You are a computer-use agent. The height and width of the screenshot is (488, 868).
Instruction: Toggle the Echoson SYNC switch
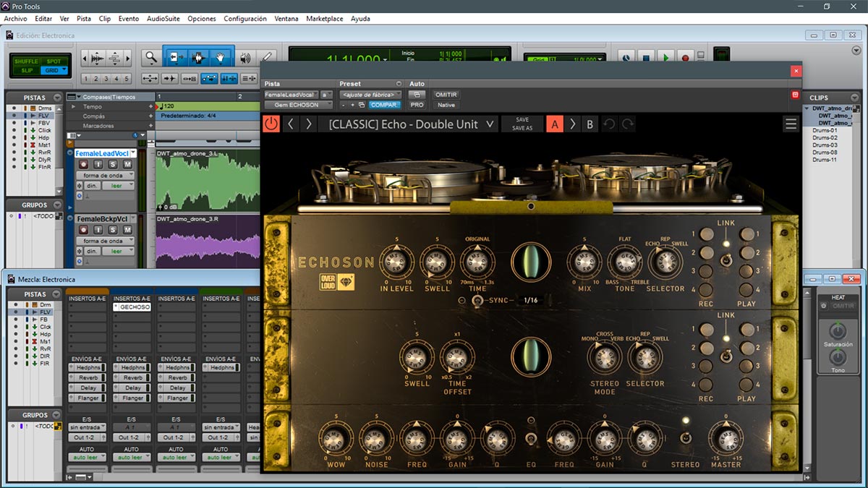pos(477,300)
